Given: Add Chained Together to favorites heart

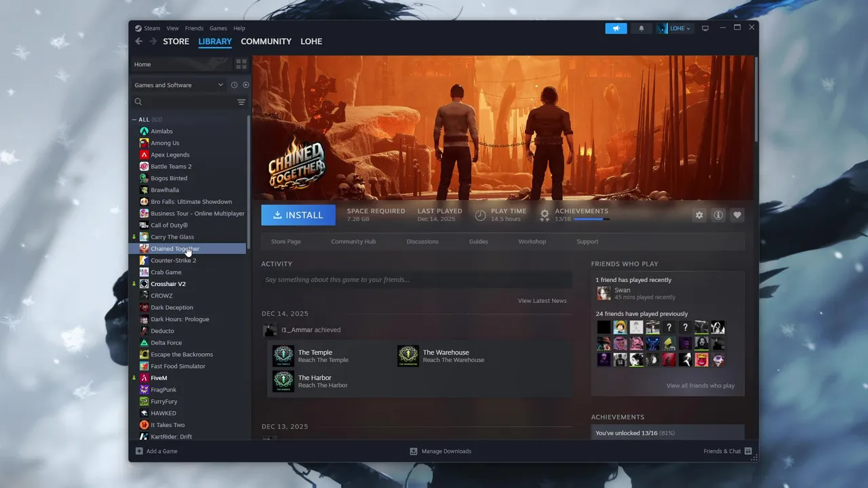Looking at the screenshot, I should point(737,215).
